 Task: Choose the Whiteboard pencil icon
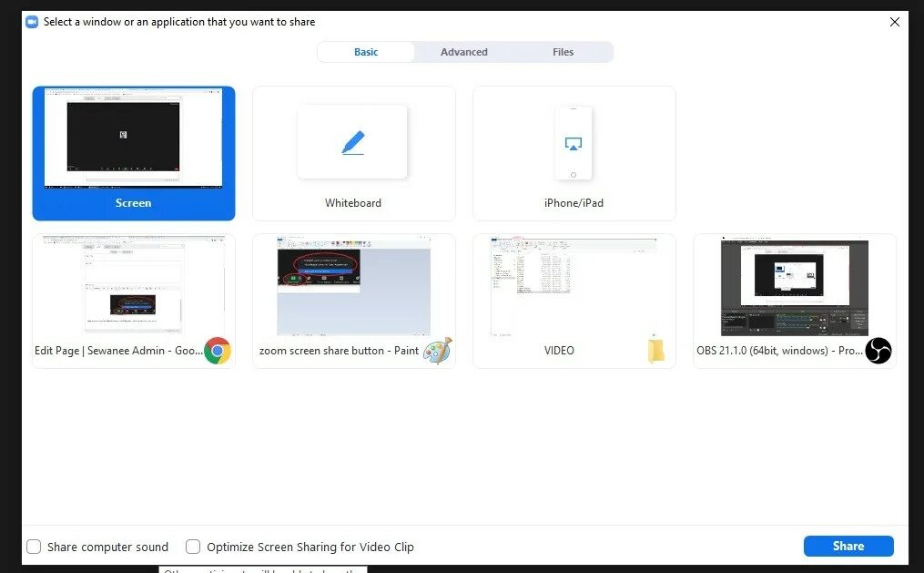(x=353, y=143)
